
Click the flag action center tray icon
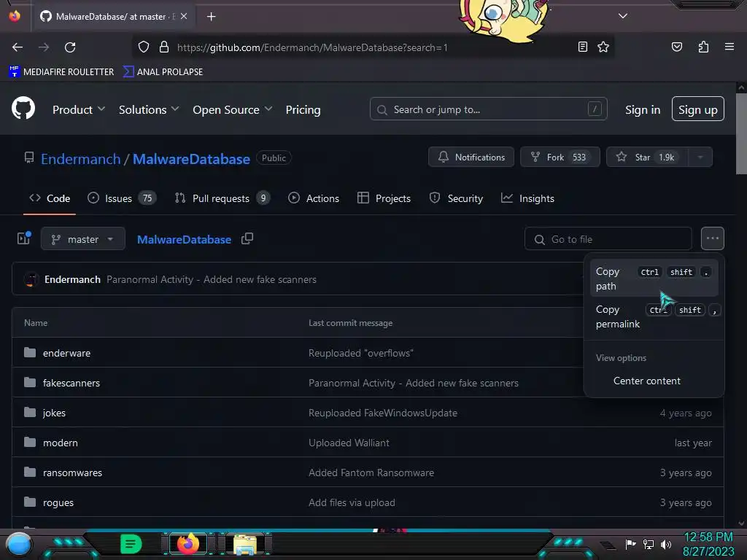pyautogui.click(x=630, y=544)
